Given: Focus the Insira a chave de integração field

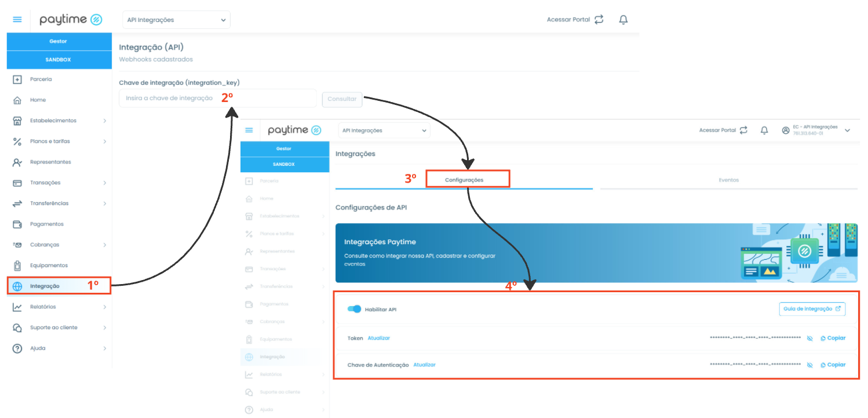Looking at the screenshot, I should pyautogui.click(x=218, y=99).
